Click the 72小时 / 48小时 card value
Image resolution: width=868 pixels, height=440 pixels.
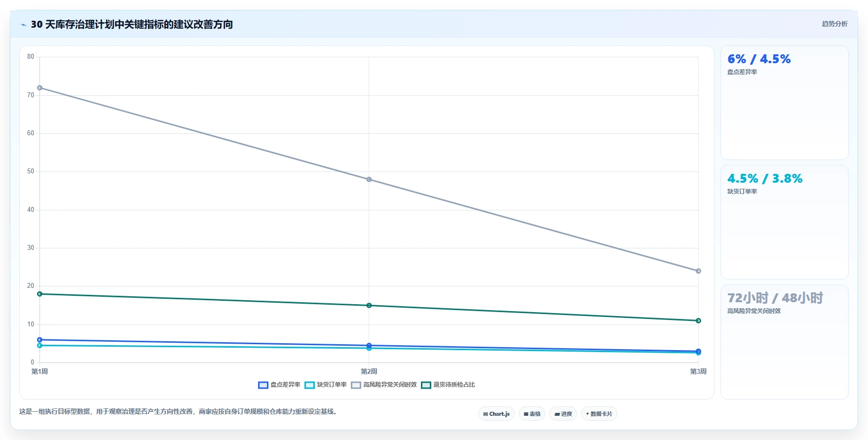pos(775,298)
